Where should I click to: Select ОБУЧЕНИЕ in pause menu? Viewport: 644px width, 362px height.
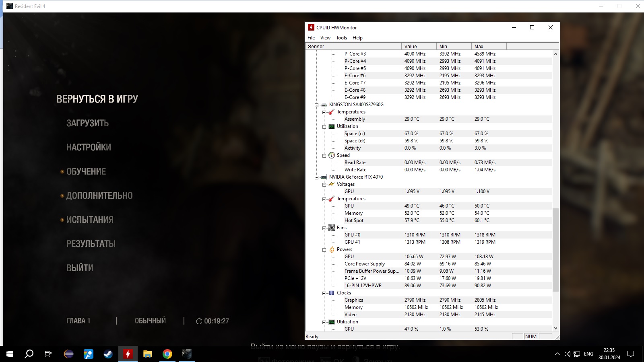86,171
